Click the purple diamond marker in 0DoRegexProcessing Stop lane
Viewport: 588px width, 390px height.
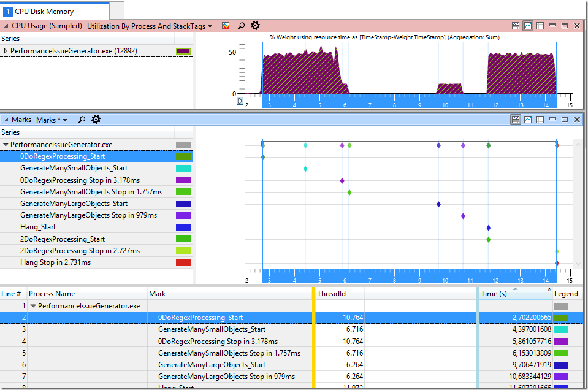342,181
